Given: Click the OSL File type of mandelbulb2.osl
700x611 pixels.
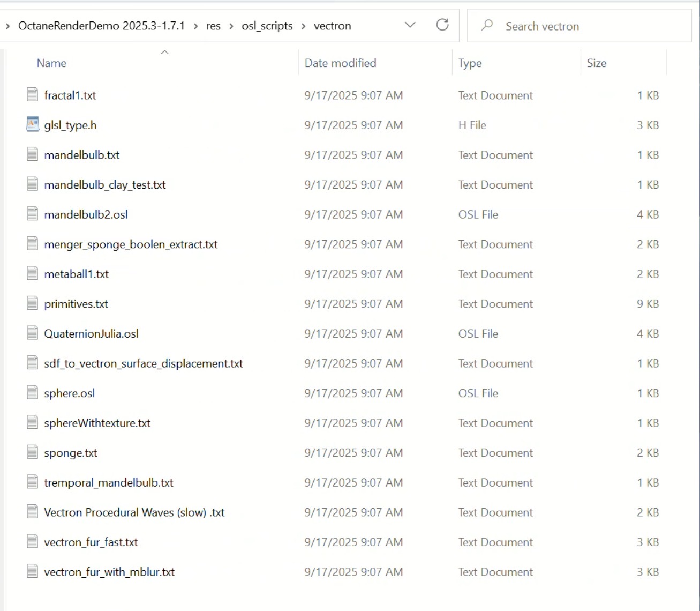Looking at the screenshot, I should 478,214.
